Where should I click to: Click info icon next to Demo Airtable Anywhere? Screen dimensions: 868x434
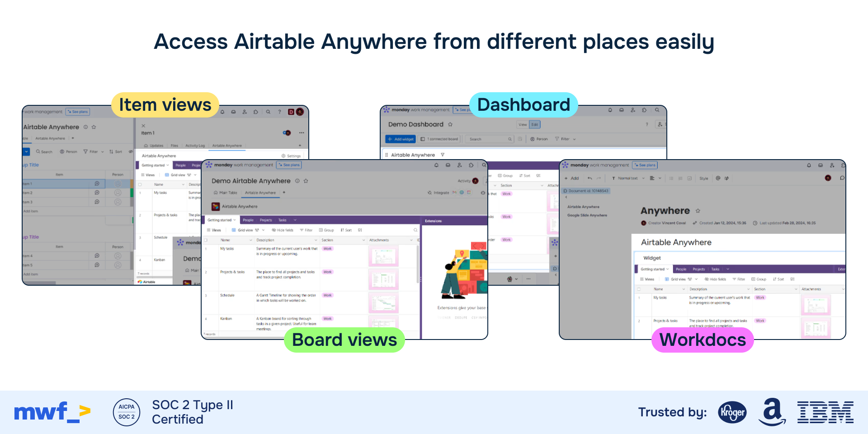point(297,181)
